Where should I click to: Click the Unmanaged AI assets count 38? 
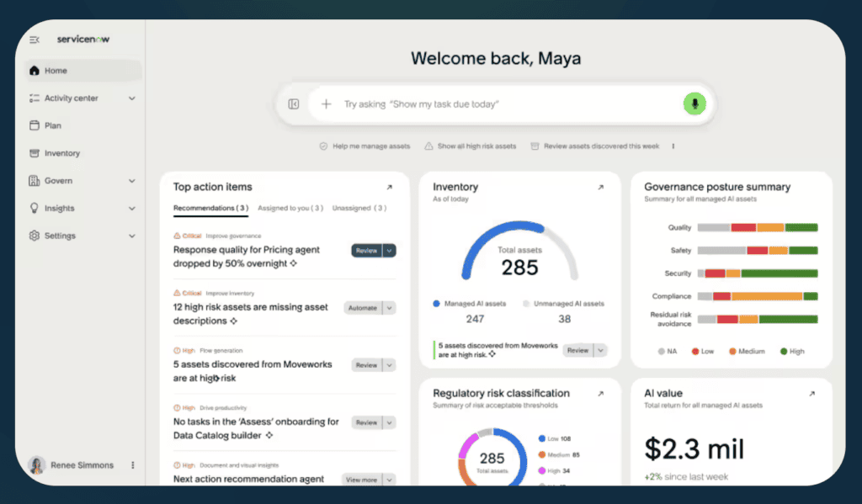pyautogui.click(x=565, y=319)
